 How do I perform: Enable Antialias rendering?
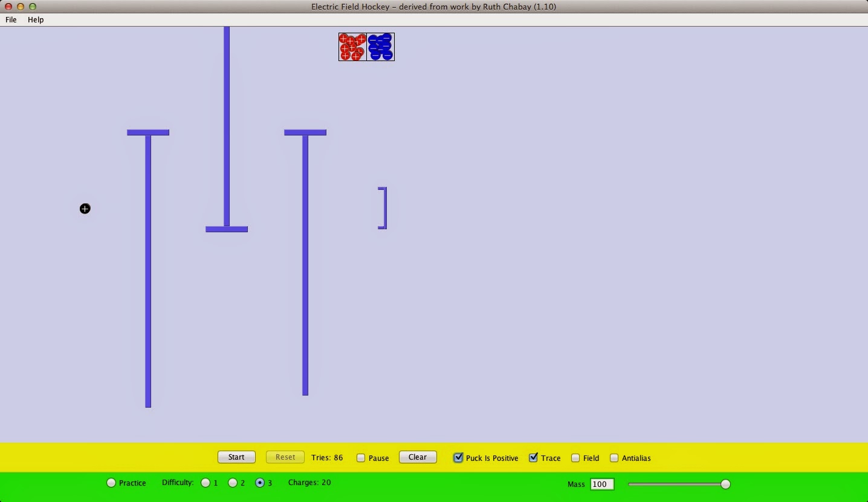pyautogui.click(x=614, y=458)
